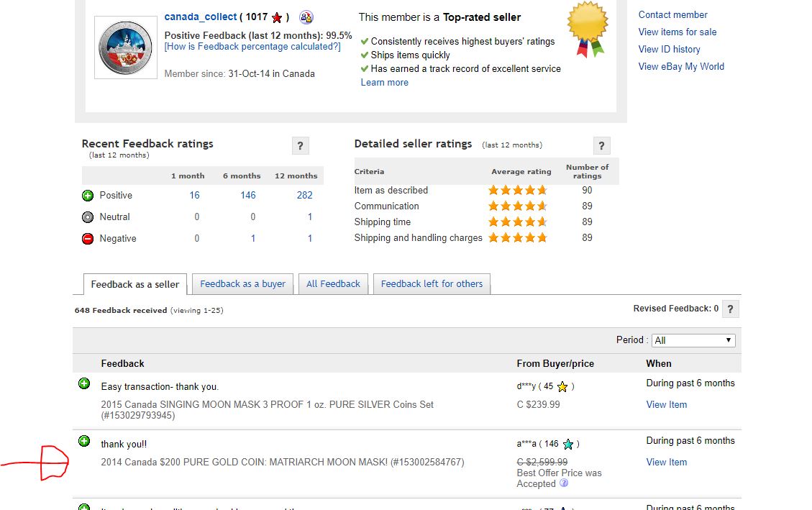Open the canada_collect username link

[201, 17]
